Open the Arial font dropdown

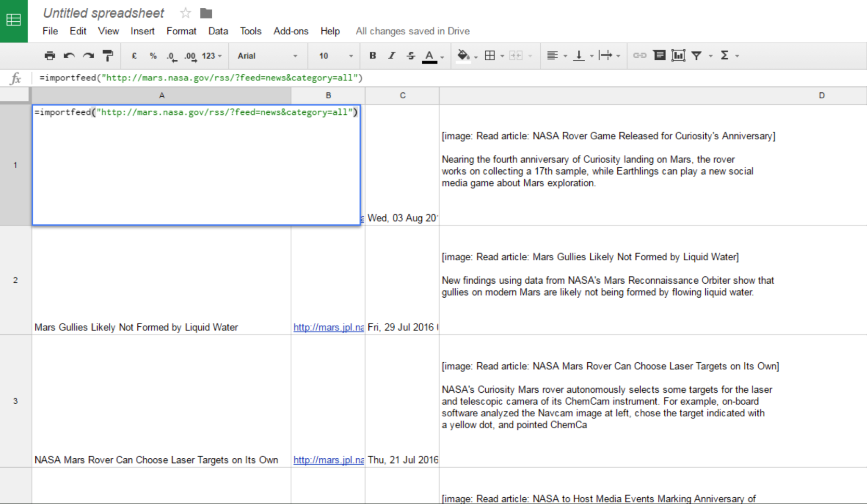[x=267, y=56]
